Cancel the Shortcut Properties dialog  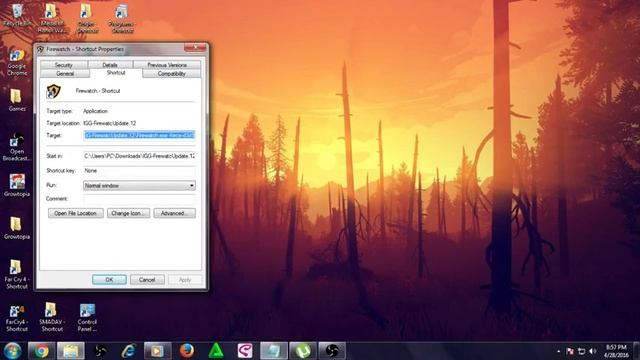click(x=147, y=280)
